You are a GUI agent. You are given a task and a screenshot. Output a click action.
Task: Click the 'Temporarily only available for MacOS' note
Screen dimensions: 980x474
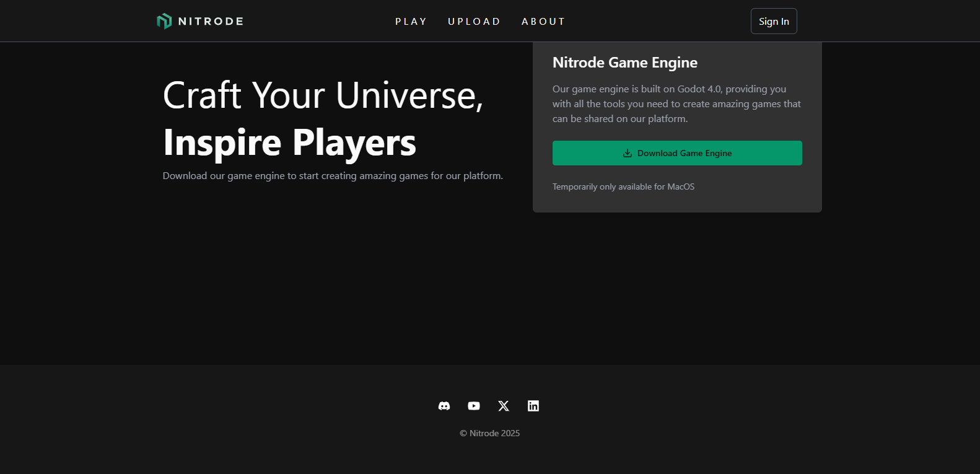click(623, 187)
